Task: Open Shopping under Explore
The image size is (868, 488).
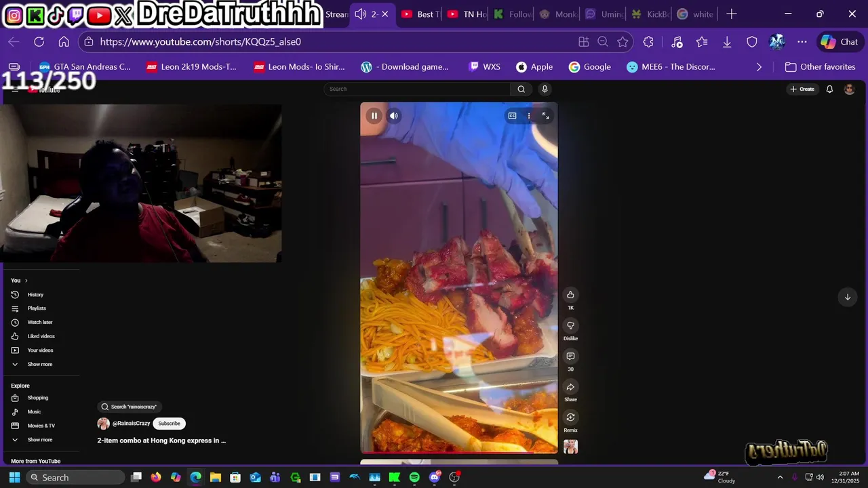Action: [x=41, y=398]
